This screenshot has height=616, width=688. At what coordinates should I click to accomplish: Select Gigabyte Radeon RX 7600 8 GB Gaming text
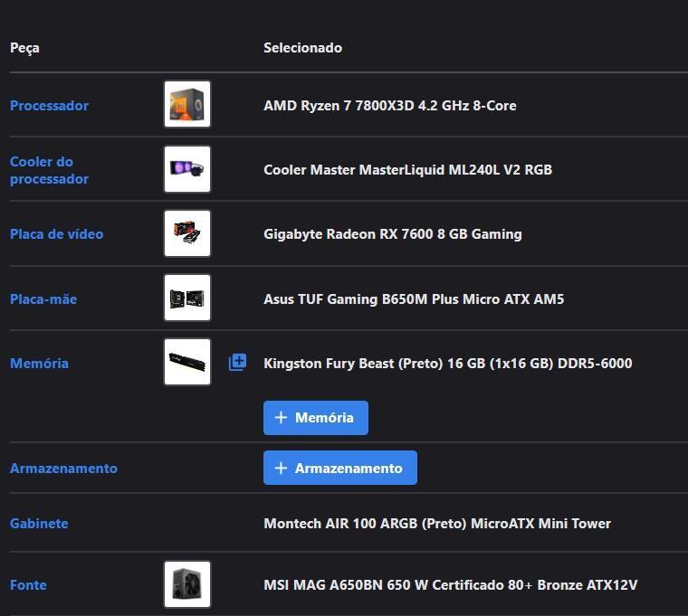pyautogui.click(x=393, y=234)
